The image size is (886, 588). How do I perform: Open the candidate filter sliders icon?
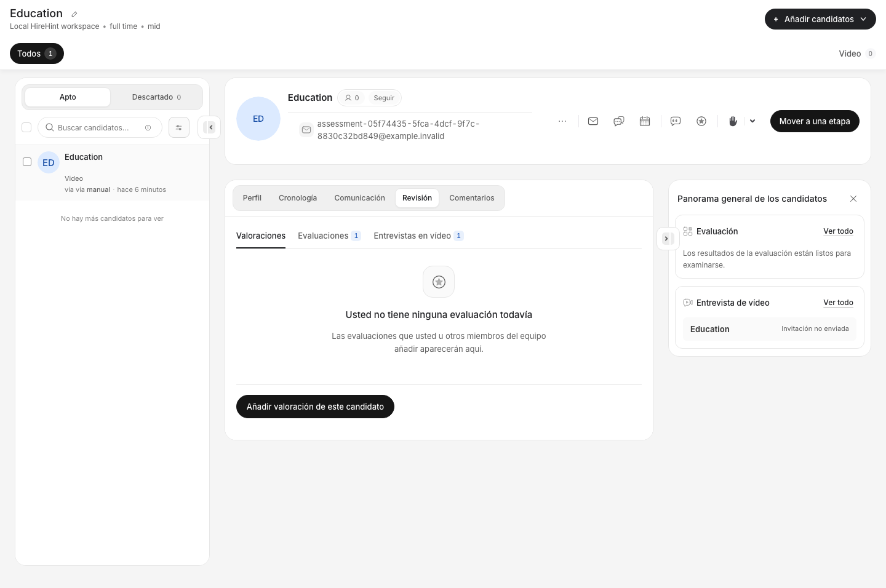click(x=179, y=127)
